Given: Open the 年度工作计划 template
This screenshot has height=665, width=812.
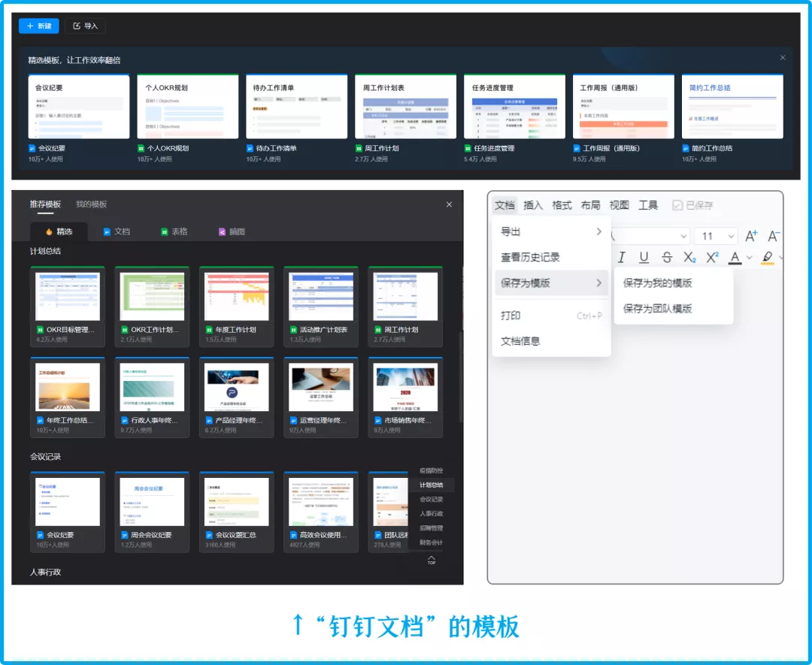Looking at the screenshot, I should point(237,307).
